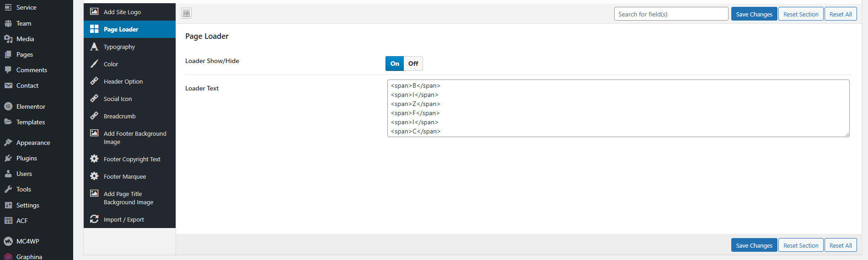Click the Plugins icon in admin menu
This screenshot has height=260, width=868.
[x=8, y=158]
